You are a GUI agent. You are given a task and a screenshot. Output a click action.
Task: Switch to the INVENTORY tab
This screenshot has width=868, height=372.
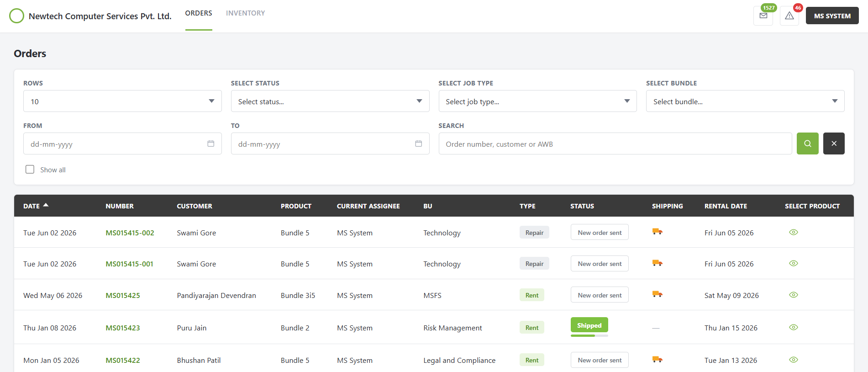point(245,13)
